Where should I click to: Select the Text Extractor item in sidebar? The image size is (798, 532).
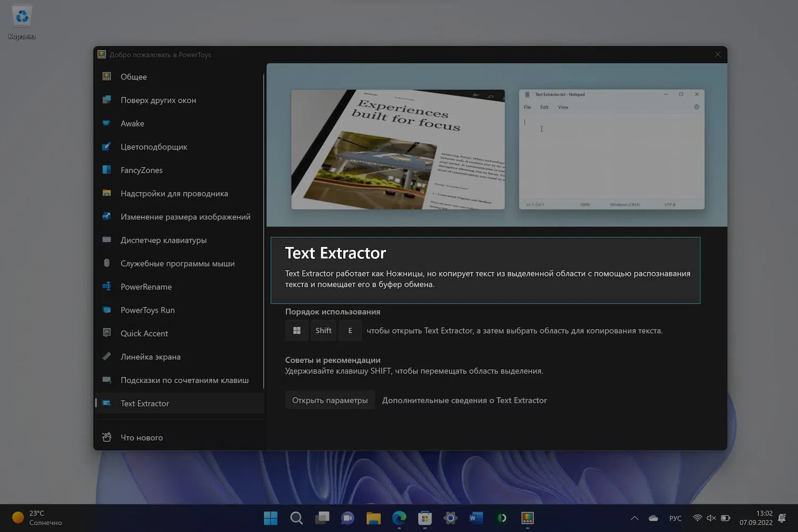[x=179, y=403]
